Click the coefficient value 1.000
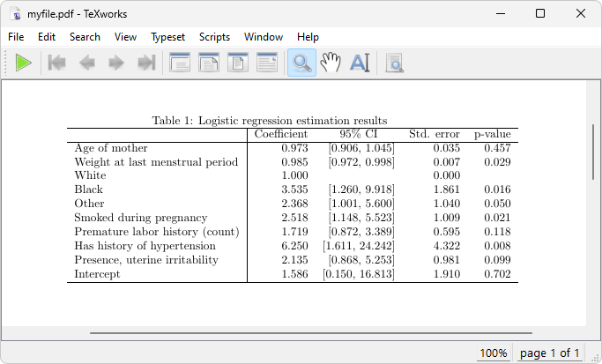 294,175
